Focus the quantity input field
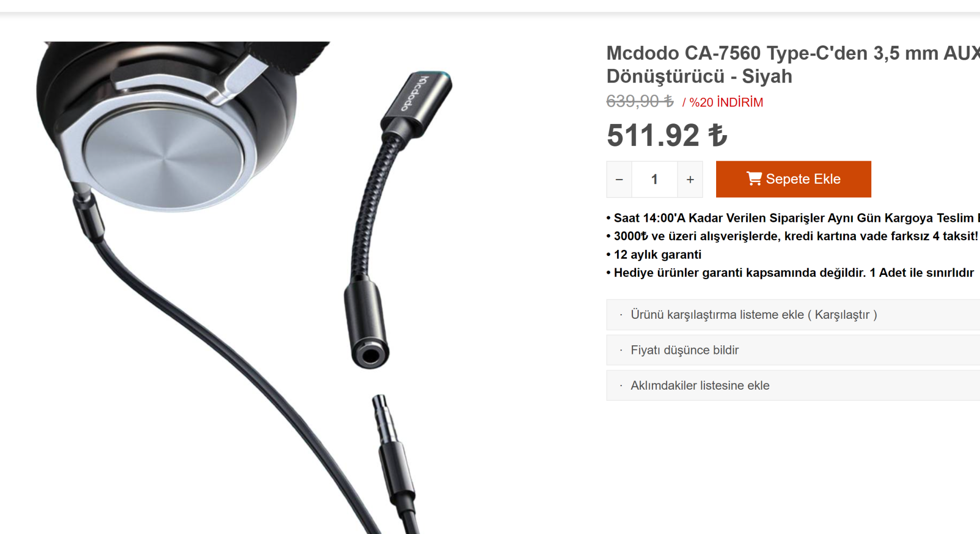 click(654, 180)
